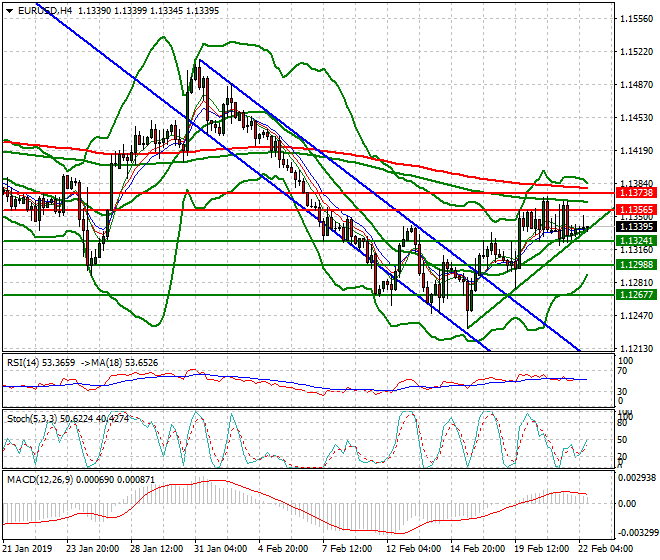Click the RSI 30 level scale label
Viewport: 660px width, 560px height.
[623, 392]
